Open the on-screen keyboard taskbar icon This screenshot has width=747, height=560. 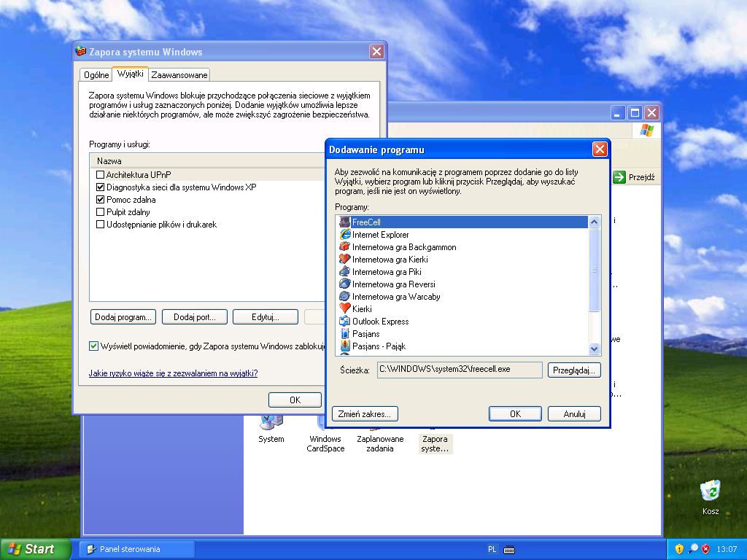[x=509, y=550]
